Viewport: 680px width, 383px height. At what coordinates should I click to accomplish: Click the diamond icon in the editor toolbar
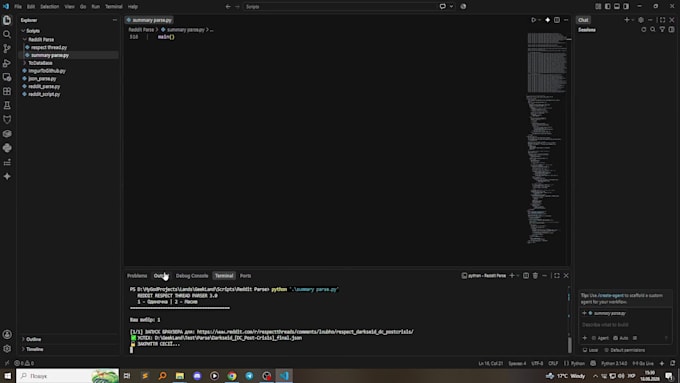click(x=548, y=20)
